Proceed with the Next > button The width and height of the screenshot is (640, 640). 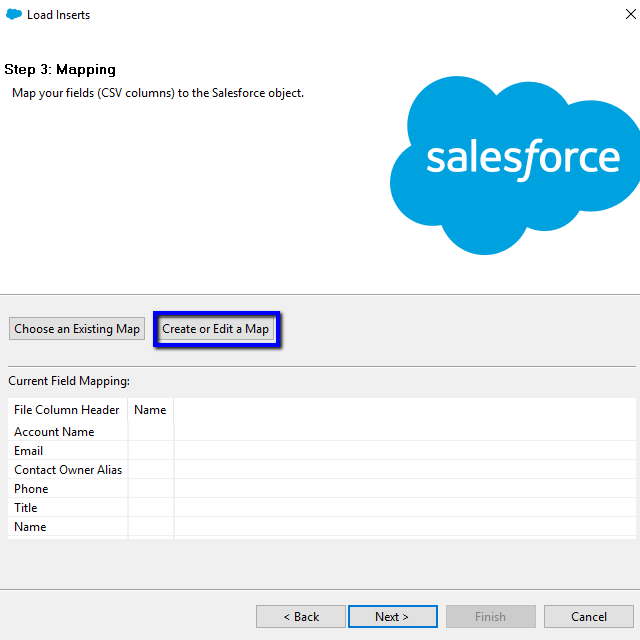pyautogui.click(x=392, y=617)
